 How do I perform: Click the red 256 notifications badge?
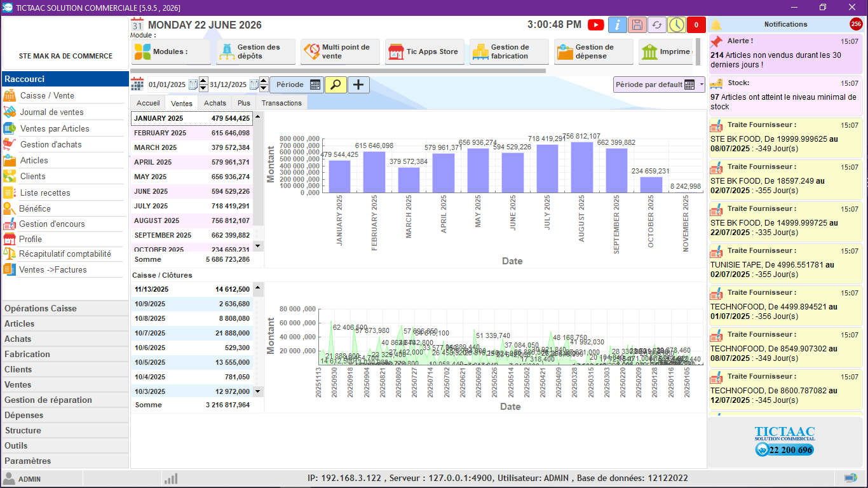point(856,24)
